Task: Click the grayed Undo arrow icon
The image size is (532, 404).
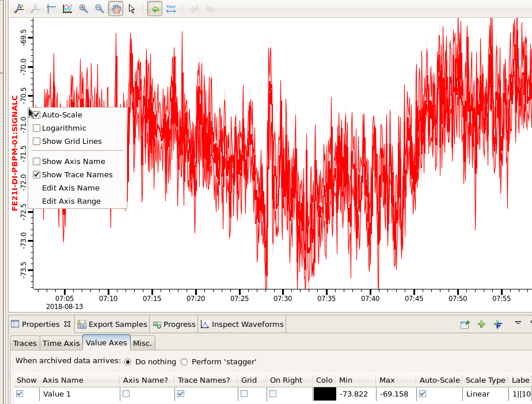Action: click(x=193, y=9)
